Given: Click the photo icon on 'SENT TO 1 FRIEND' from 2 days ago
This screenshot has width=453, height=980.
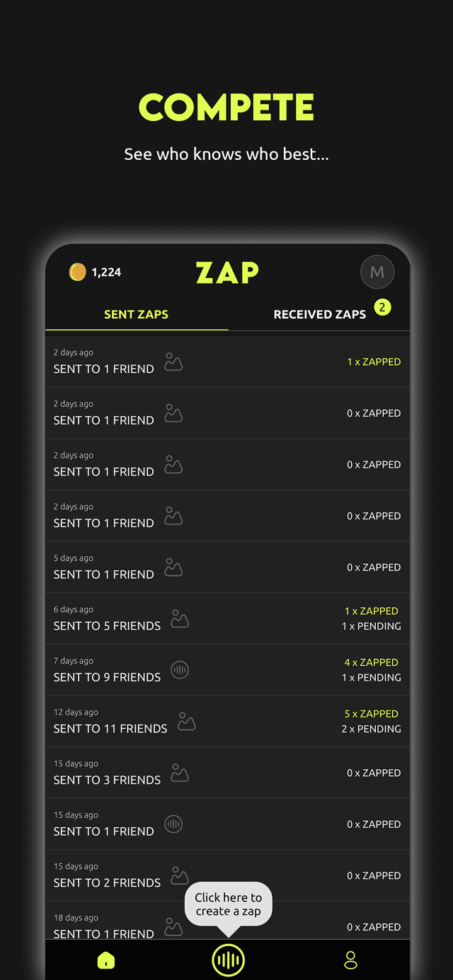Looking at the screenshot, I should 173,361.
